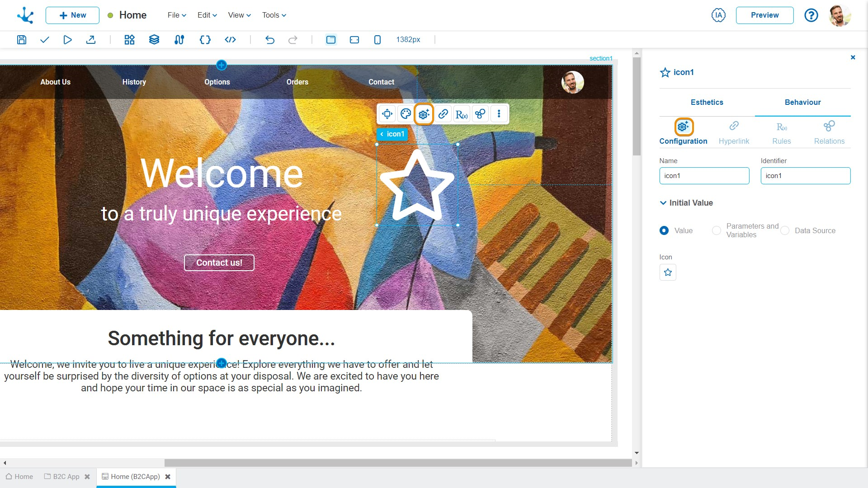Select the Style editor icon
This screenshot has width=868, height=488.
point(405,114)
